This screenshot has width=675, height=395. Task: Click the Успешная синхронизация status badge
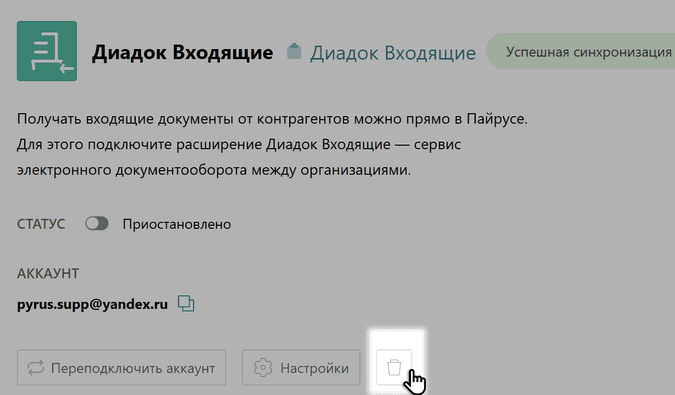[581, 51]
